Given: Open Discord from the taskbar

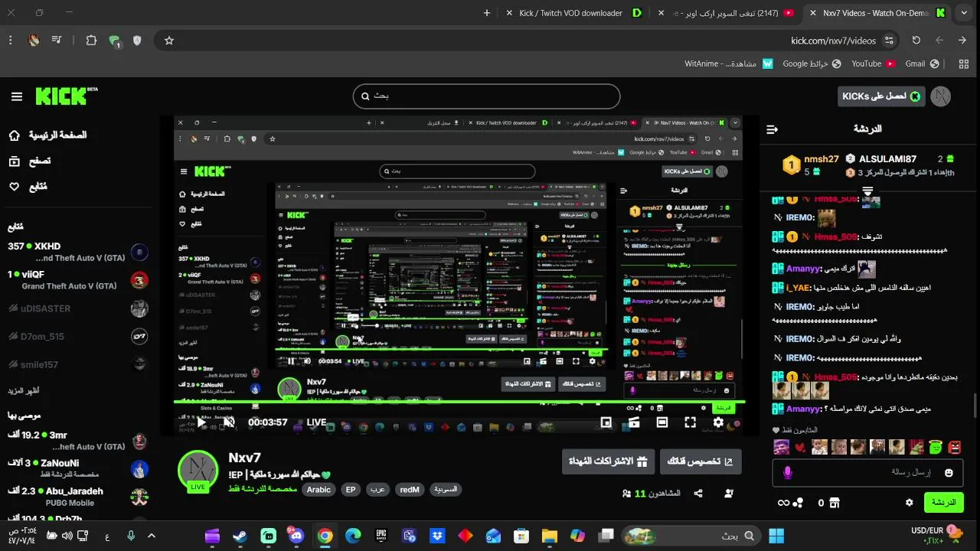Looking at the screenshot, I should coord(296,536).
